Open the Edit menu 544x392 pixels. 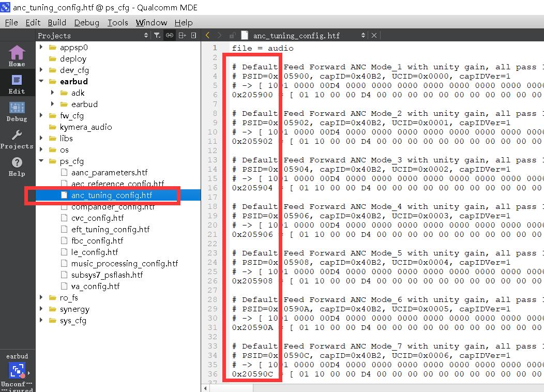point(33,23)
